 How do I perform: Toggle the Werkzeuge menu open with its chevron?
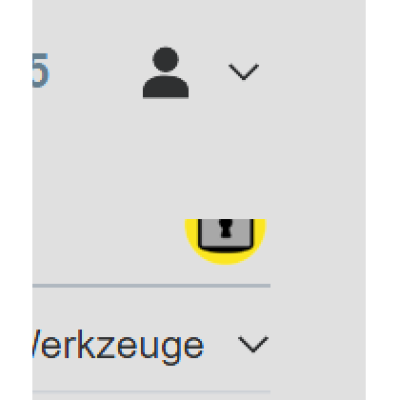pos(253,344)
